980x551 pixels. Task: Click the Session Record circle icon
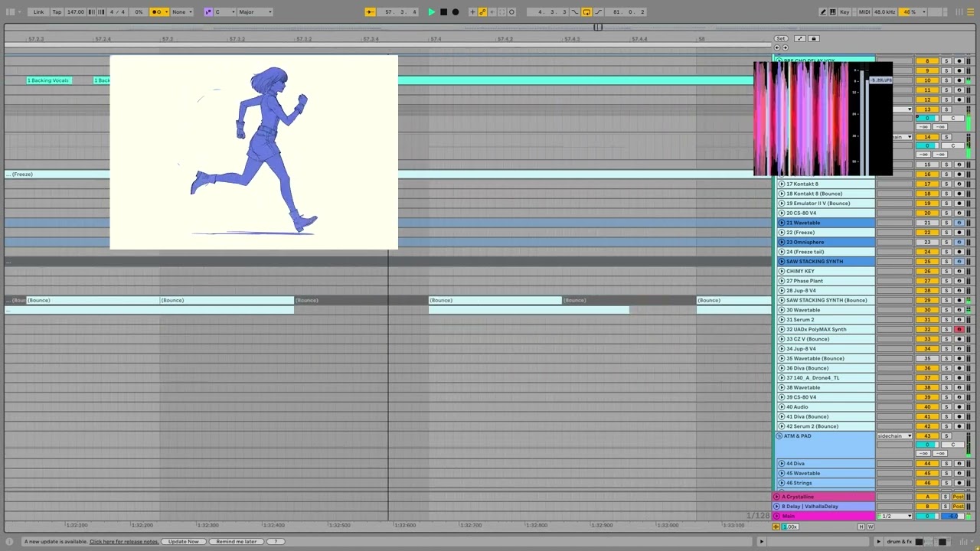[511, 11]
